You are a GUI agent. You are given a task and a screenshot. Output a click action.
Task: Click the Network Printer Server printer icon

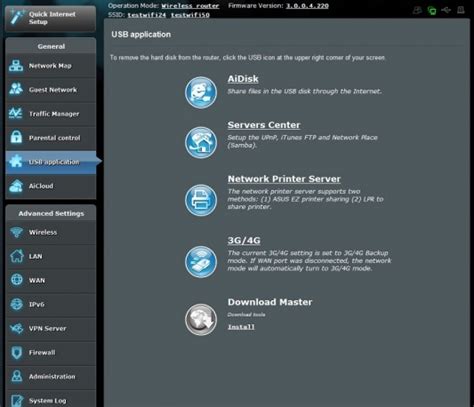click(x=201, y=200)
